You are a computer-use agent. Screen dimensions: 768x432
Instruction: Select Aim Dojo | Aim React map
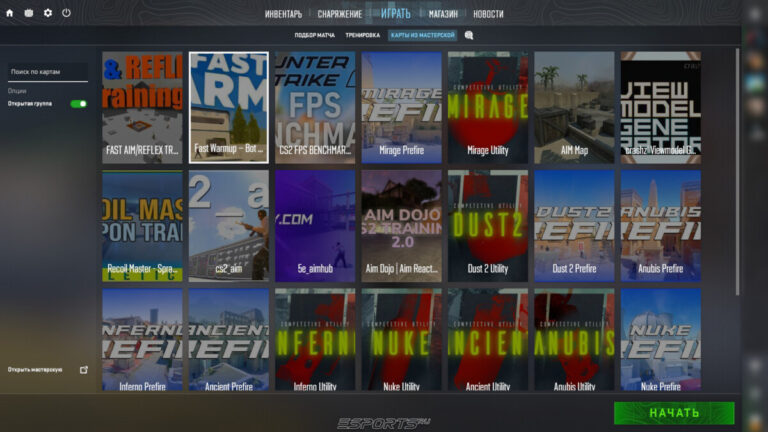[x=401, y=226]
